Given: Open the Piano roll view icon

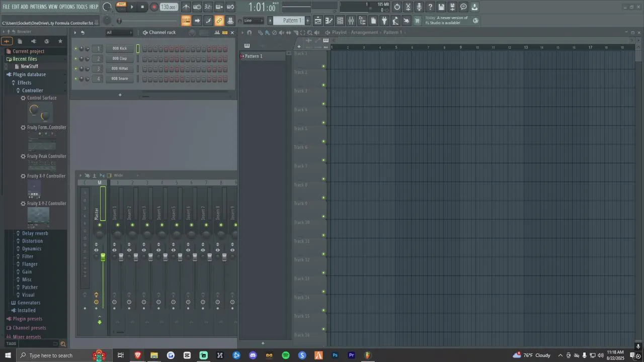Looking at the screenshot, I should [329, 21].
